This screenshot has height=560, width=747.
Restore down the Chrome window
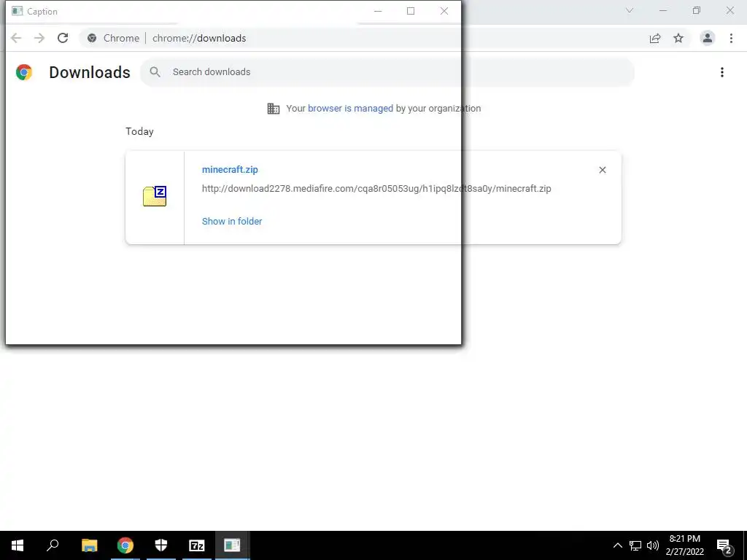[697, 10]
